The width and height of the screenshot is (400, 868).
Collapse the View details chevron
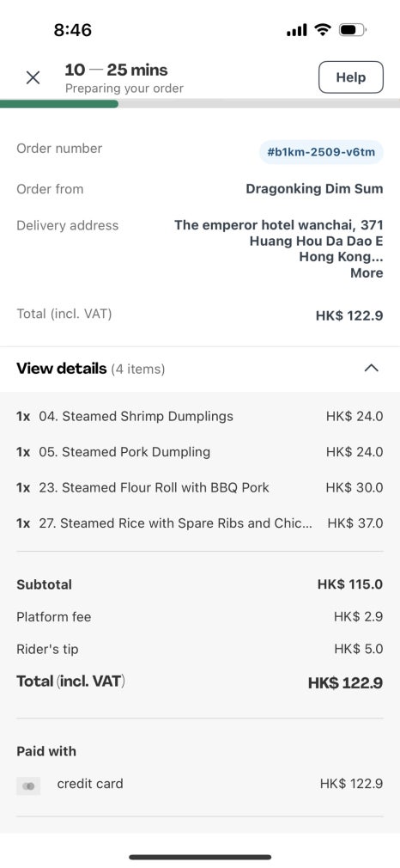click(x=371, y=368)
